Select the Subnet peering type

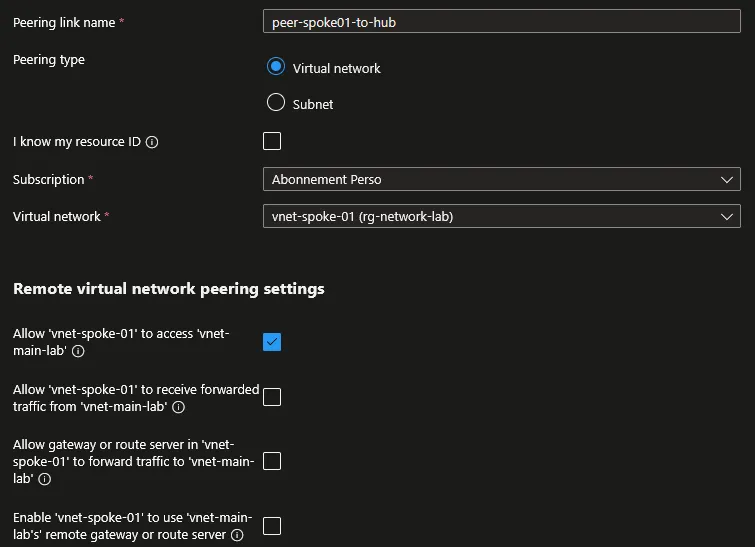pyautogui.click(x=276, y=102)
